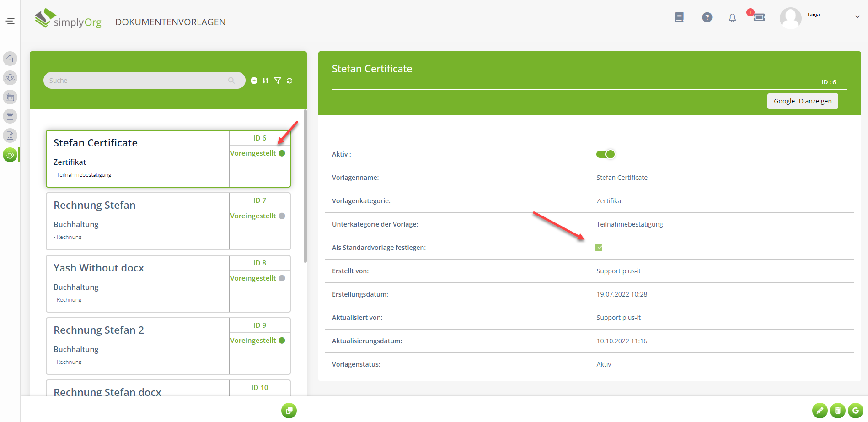Click the Suche search field
This screenshot has height=422, width=868.
[137, 81]
